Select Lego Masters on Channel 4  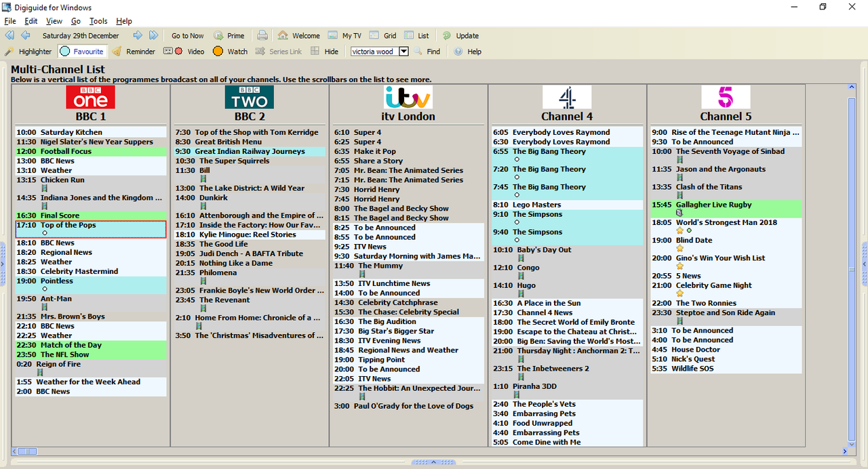click(x=567, y=205)
